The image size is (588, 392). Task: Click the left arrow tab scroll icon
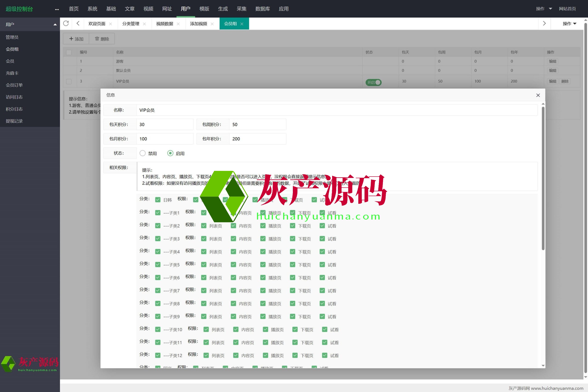coord(78,23)
